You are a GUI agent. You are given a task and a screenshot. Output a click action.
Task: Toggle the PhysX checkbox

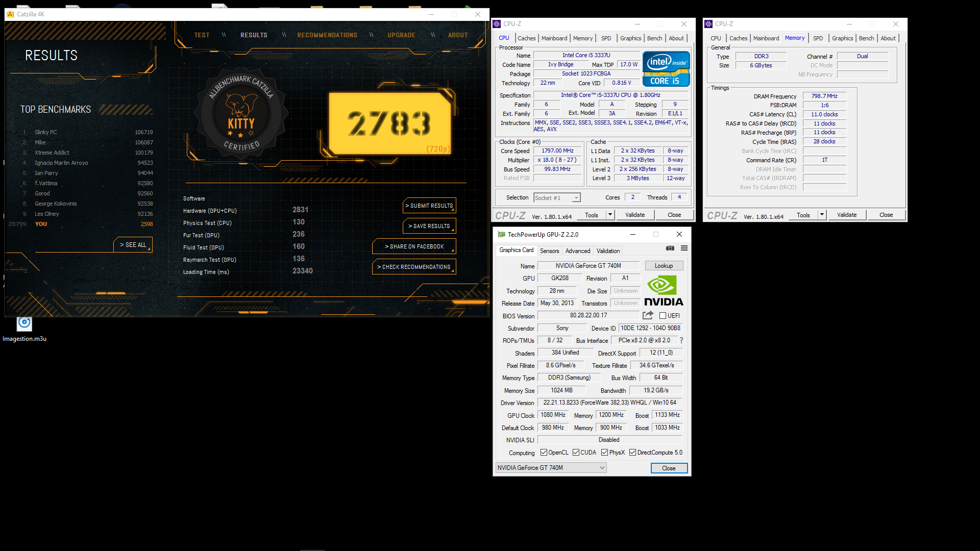pos(605,453)
